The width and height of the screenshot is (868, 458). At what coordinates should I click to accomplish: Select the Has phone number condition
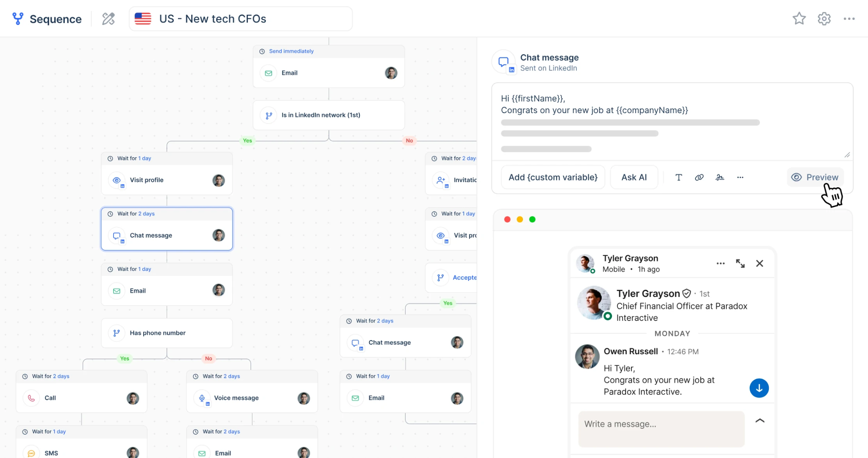(167, 333)
